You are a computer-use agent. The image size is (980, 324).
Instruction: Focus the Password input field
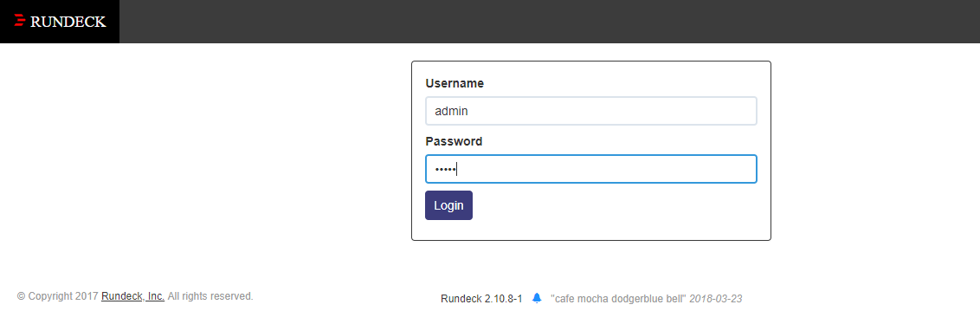click(590, 169)
